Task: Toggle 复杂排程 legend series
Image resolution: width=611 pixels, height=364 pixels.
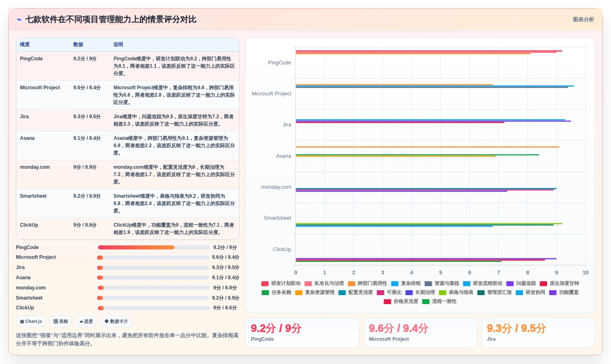Action: tap(406, 283)
